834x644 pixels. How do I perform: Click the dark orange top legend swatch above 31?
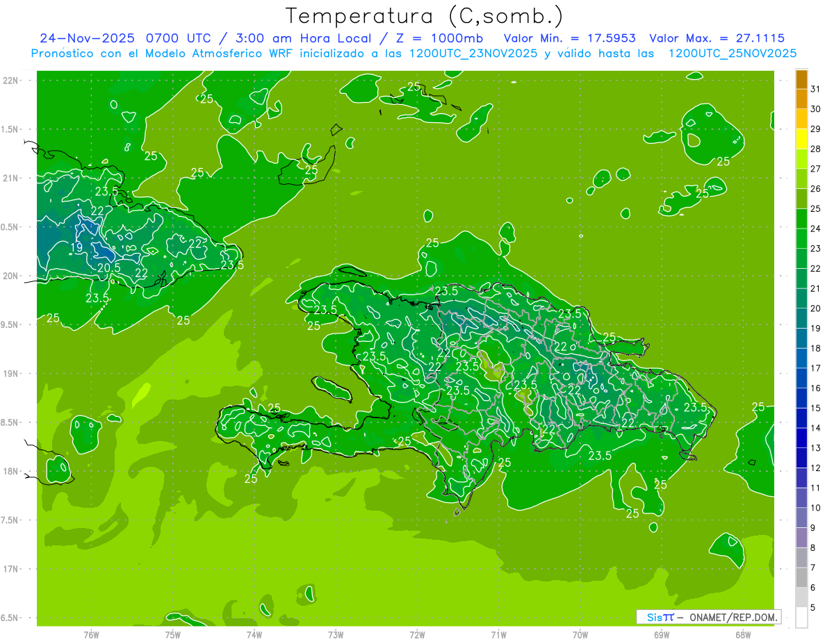point(801,79)
